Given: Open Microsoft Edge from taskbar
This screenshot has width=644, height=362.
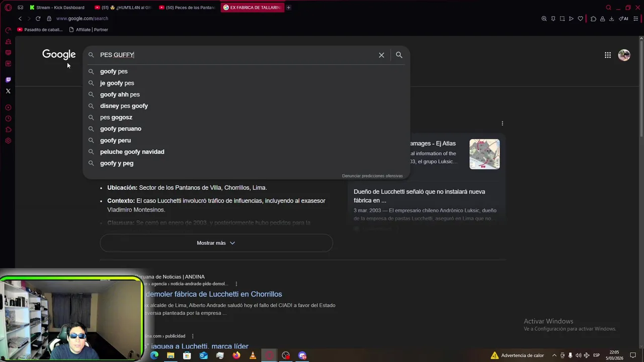Looking at the screenshot, I should 154,355.
